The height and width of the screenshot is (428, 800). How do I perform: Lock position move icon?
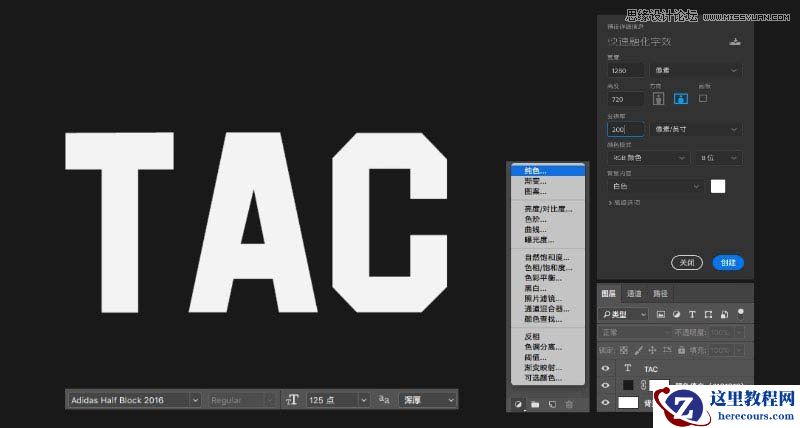pyautogui.click(x=653, y=350)
